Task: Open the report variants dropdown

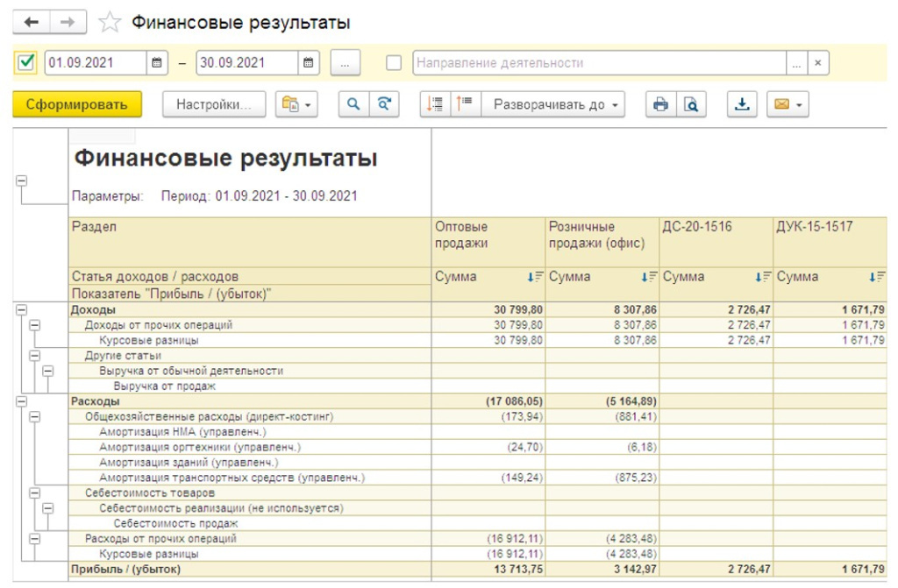Action: [296, 104]
